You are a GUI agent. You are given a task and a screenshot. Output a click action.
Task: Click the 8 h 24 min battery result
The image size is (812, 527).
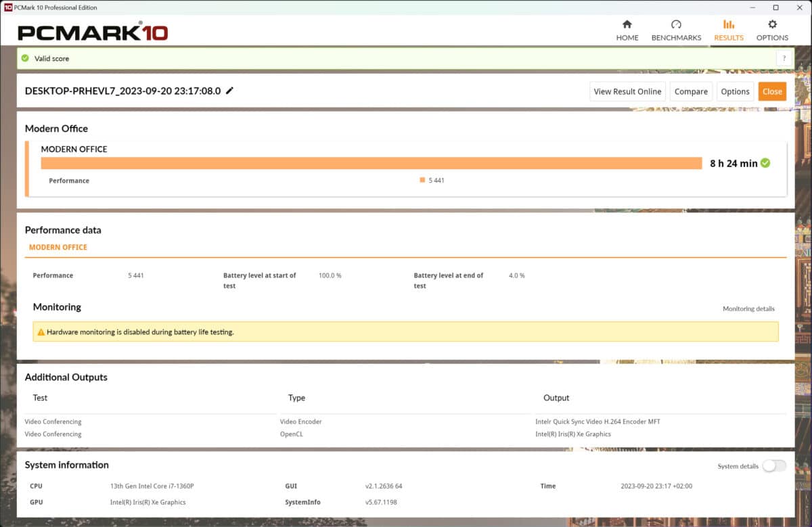(x=734, y=163)
